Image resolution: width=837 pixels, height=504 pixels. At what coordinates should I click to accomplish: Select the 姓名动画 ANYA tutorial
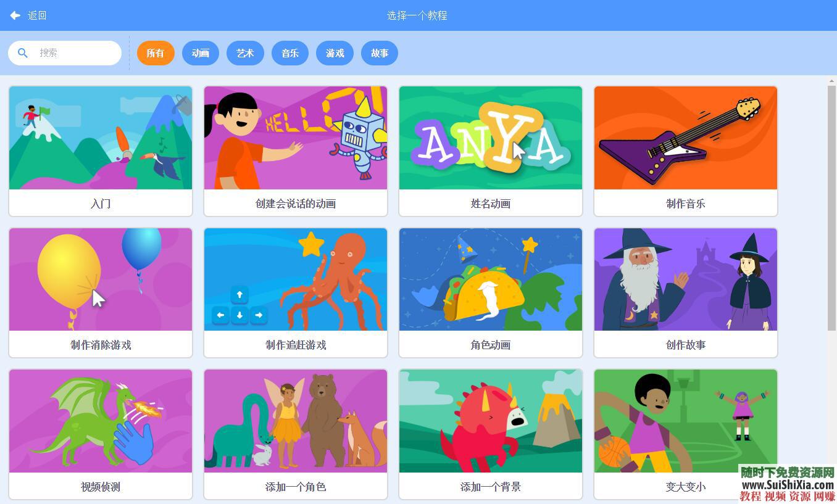tap(491, 151)
